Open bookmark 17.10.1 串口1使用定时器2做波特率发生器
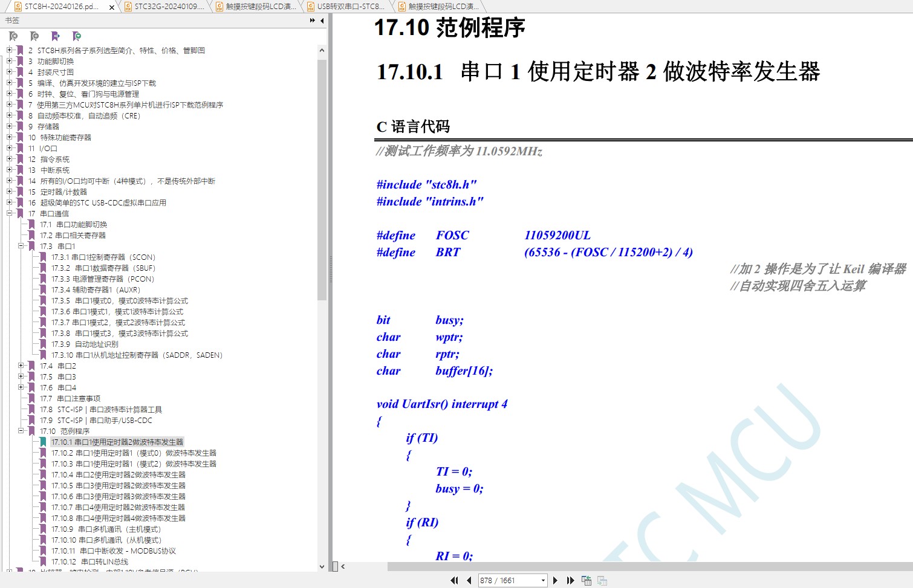This screenshot has width=913, height=588. coord(117,442)
